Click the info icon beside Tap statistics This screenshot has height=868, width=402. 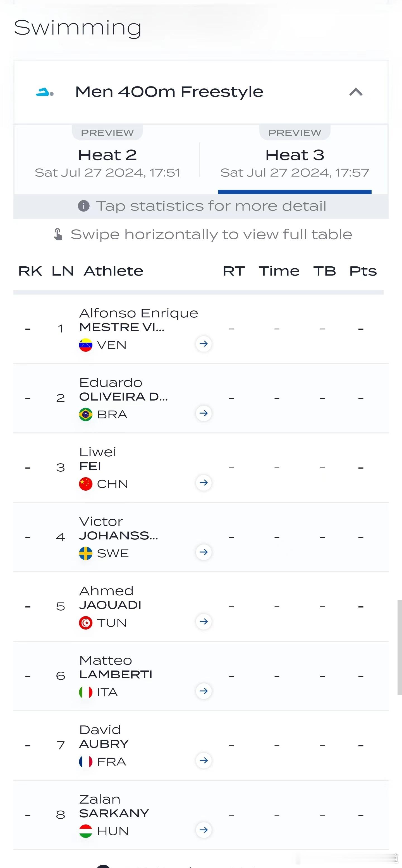[x=84, y=206]
